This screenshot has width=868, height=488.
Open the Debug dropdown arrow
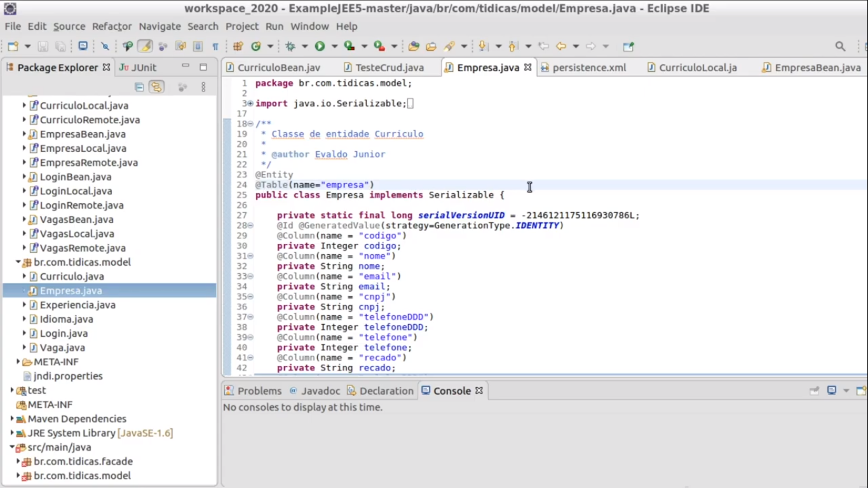tap(305, 46)
